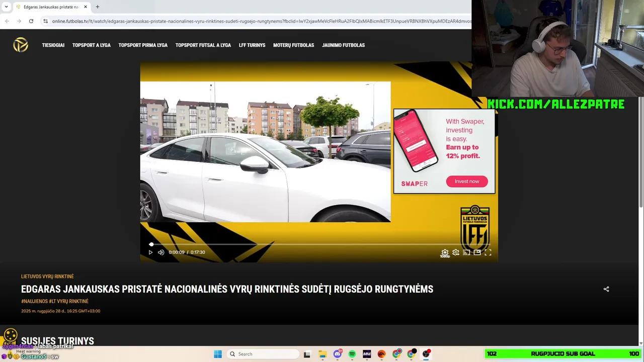Screen dimensions: 644x362
Task: Mute the video volume speaker icon
Action: tap(161, 252)
